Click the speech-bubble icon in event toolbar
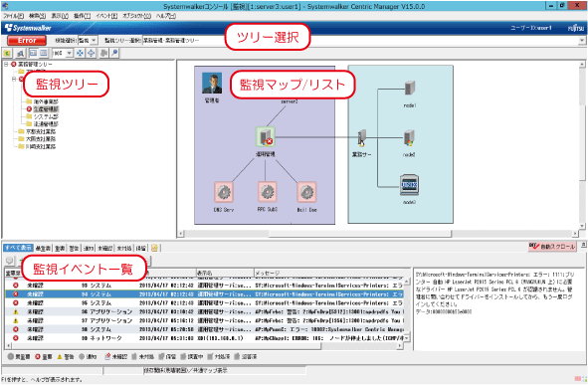Screen dimensions: 588x385 pyautogui.click(x=9, y=261)
